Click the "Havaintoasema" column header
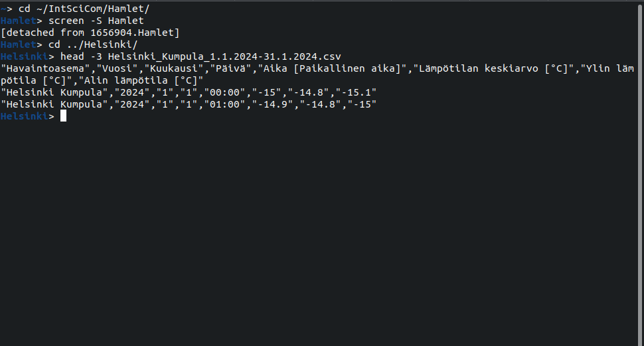This screenshot has width=644, height=346. point(45,68)
